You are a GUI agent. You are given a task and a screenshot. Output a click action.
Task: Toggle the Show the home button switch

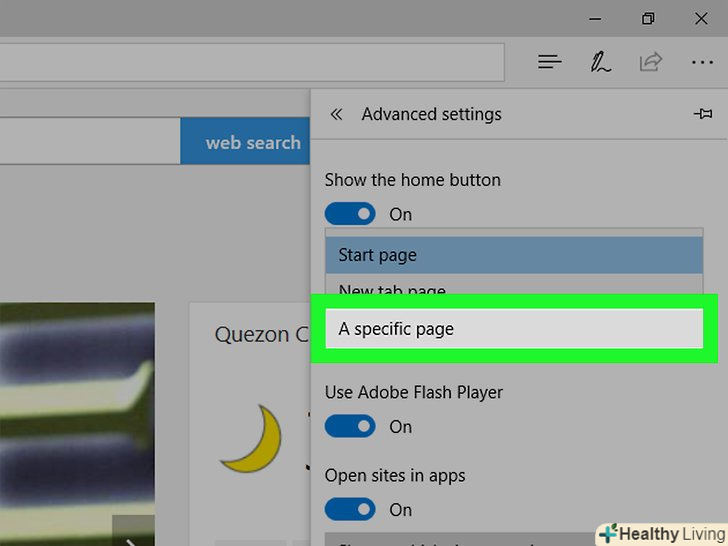350,214
